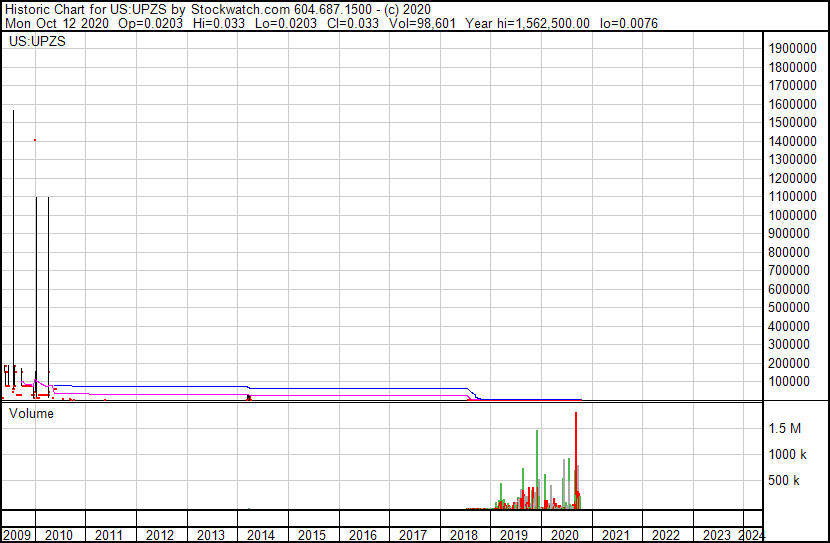Screen dimensions: 830x543
Task: Click the 1700000 price axis label
Action: (793, 85)
